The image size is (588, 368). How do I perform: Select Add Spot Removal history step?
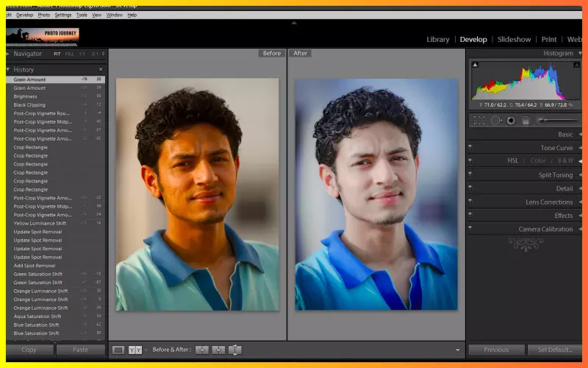click(x=56, y=266)
